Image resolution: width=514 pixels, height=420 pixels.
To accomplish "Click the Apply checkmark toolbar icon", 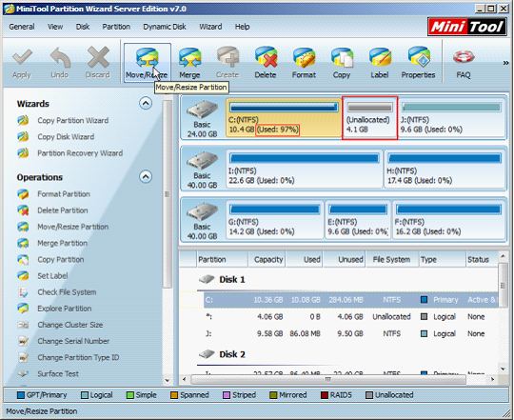I will click(x=22, y=58).
